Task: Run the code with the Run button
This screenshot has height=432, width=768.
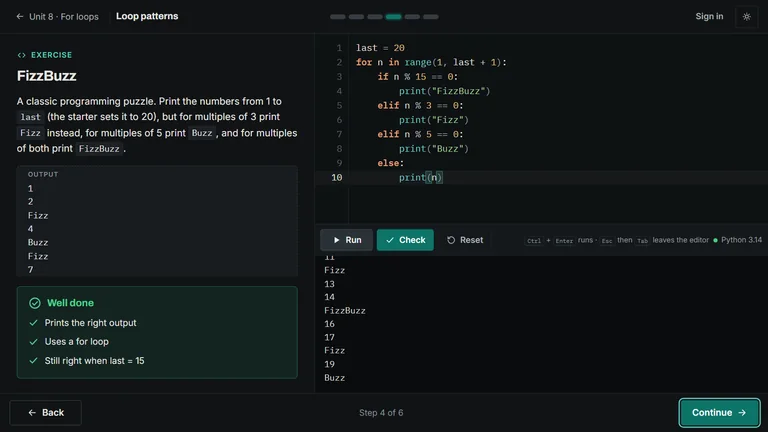Action: 346,240
